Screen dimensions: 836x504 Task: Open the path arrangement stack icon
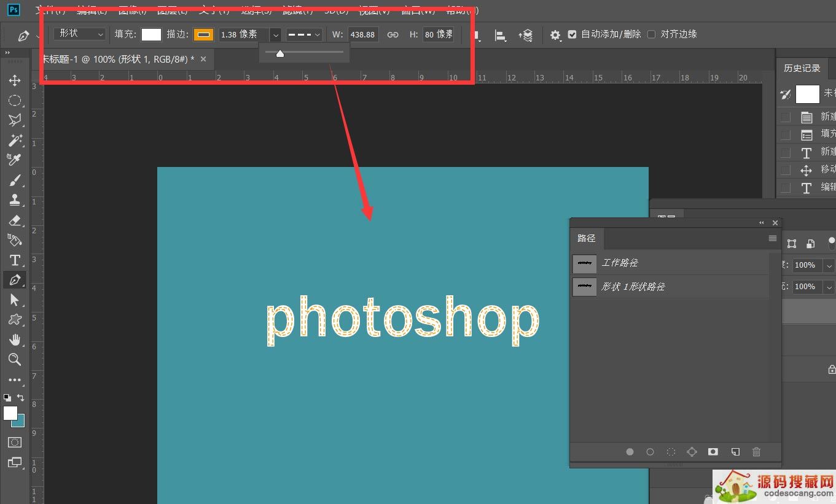point(525,36)
